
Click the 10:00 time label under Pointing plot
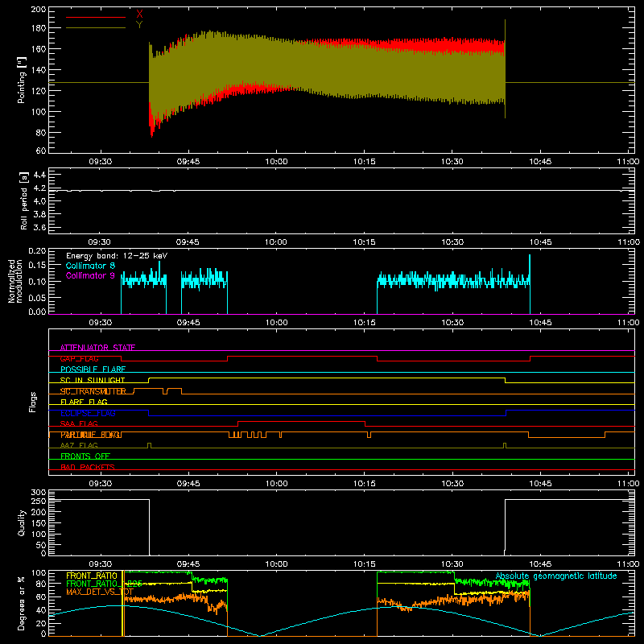[276, 162]
